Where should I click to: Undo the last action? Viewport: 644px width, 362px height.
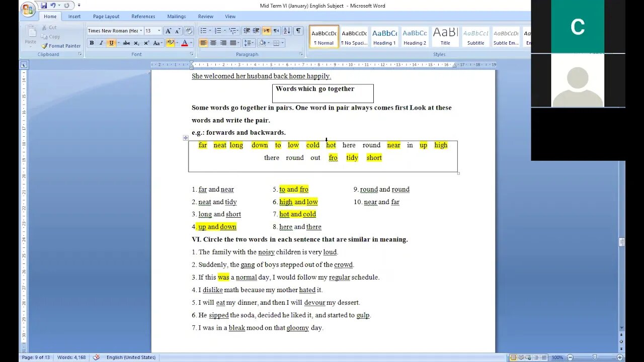(x=53, y=6)
